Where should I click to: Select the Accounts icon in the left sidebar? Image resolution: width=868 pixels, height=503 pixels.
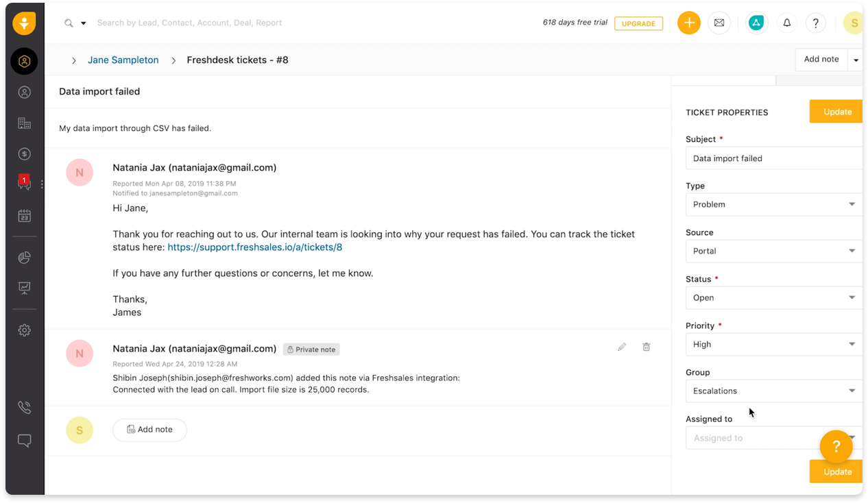point(24,122)
